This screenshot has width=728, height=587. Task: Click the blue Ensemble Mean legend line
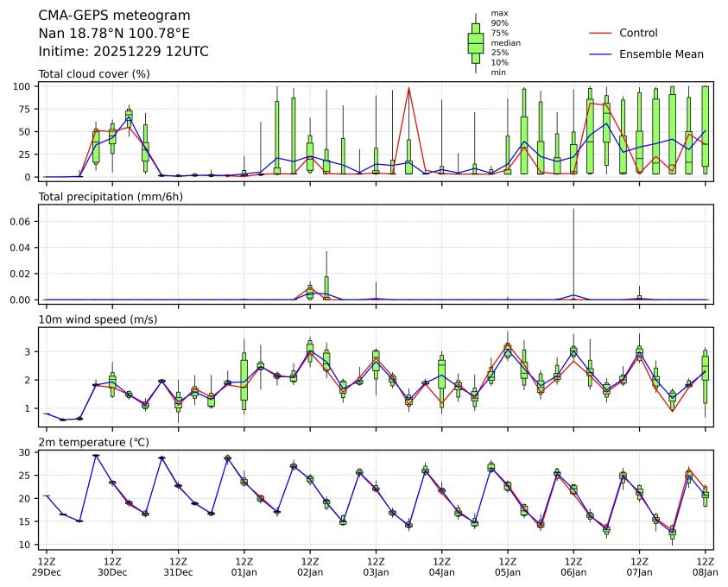(600, 54)
